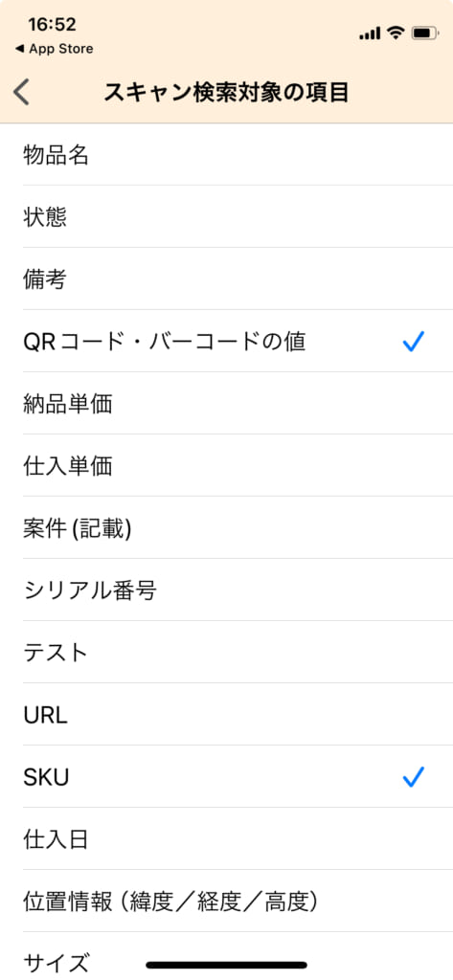
Task: Tap the cellular signal bars icon
Action: [370, 33]
